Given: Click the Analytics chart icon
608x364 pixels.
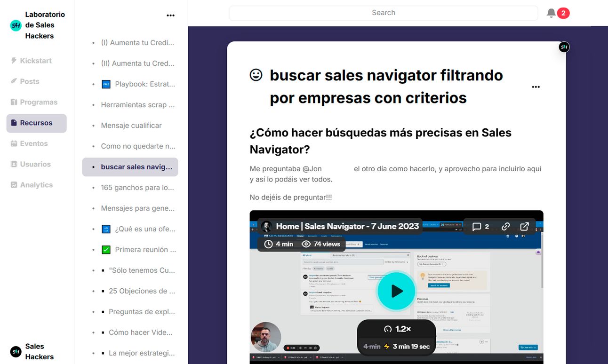Looking at the screenshot, I should click(14, 185).
